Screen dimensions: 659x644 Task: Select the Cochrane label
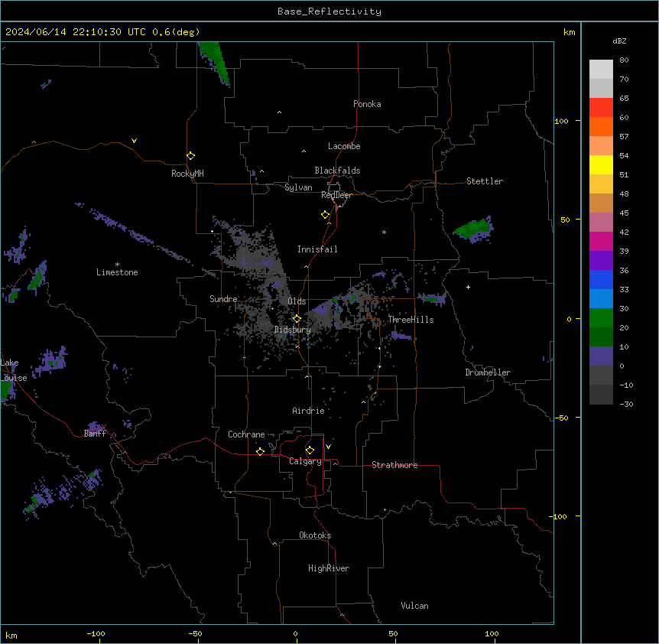click(246, 434)
